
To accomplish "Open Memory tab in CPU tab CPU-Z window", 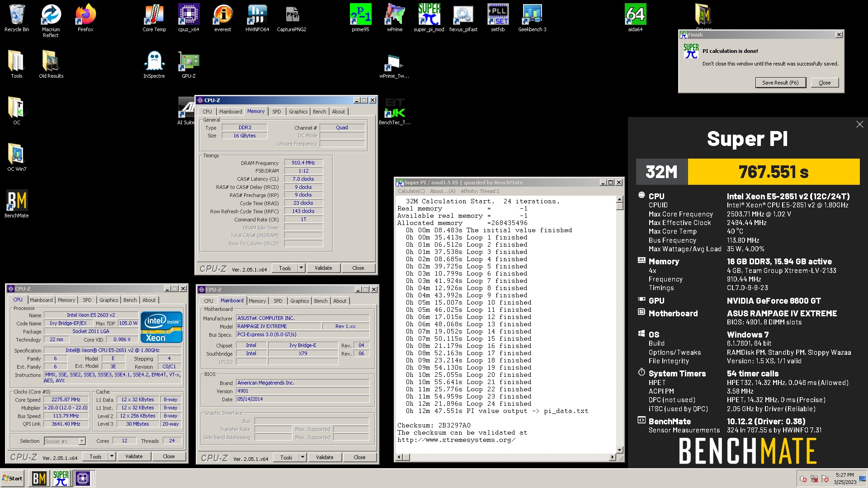I will pos(66,300).
